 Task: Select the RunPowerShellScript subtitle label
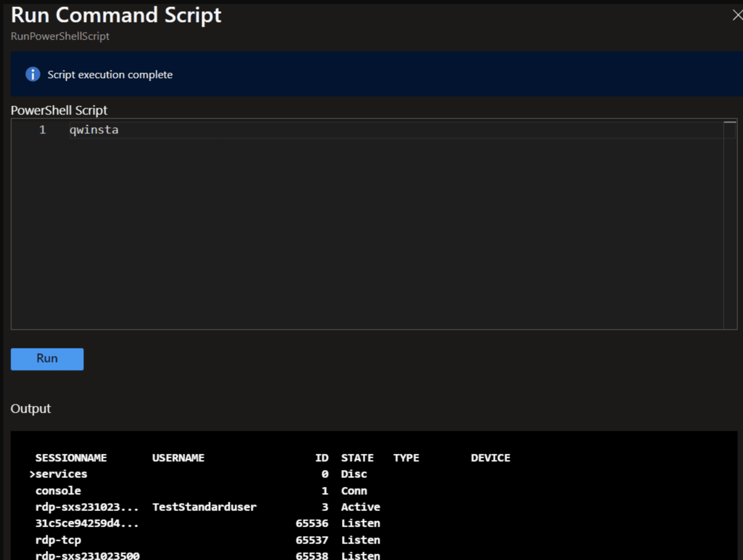[60, 36]
